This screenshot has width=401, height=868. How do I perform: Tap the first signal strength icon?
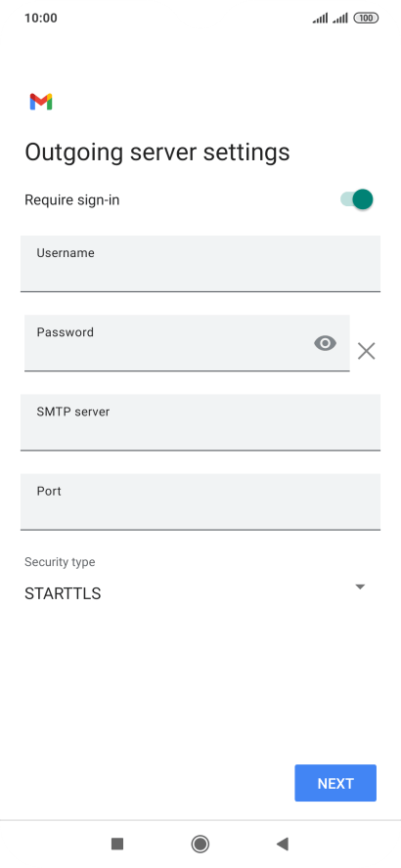tap(320, 19)
